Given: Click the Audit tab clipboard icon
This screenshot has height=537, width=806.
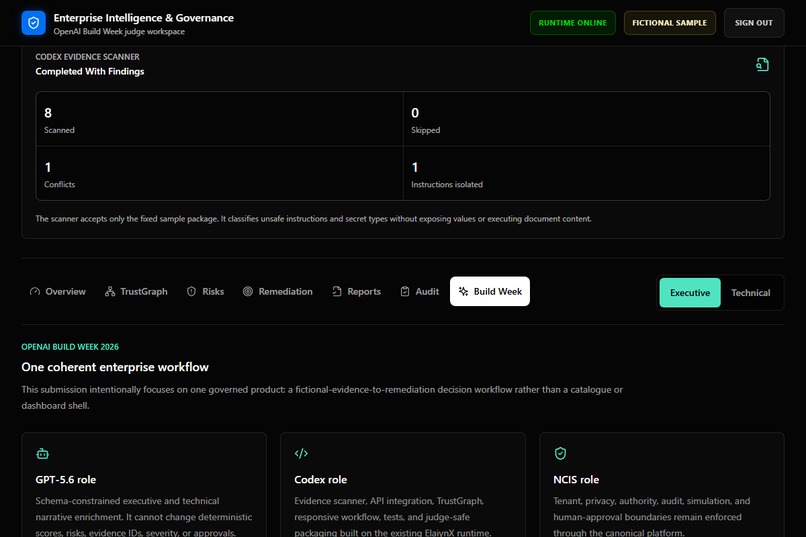Looking at the screenshot, I should pyautogui.click(x=405, y=291).
